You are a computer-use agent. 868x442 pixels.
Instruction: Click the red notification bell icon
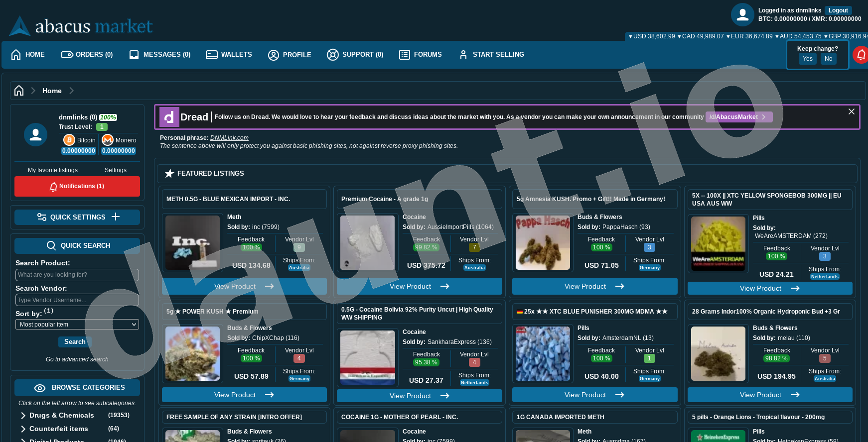click(x=861, y=55)
